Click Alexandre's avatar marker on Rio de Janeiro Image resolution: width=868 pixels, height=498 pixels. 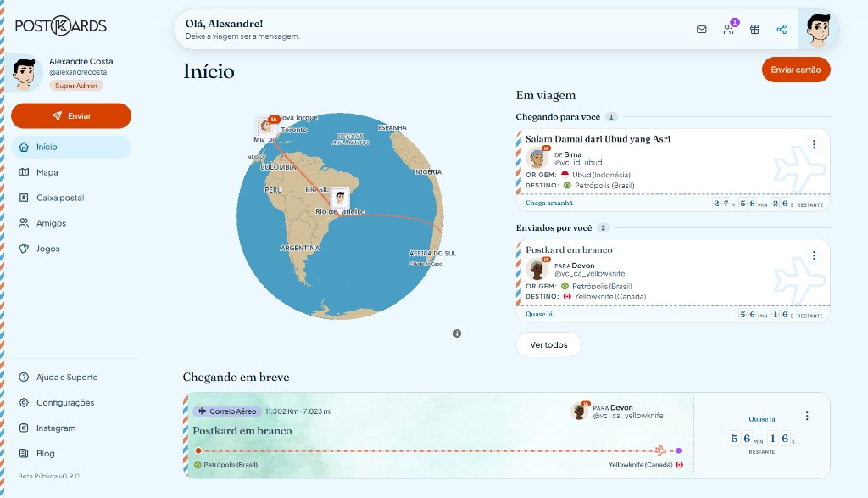pyautogui.click(x=340, y=198)
